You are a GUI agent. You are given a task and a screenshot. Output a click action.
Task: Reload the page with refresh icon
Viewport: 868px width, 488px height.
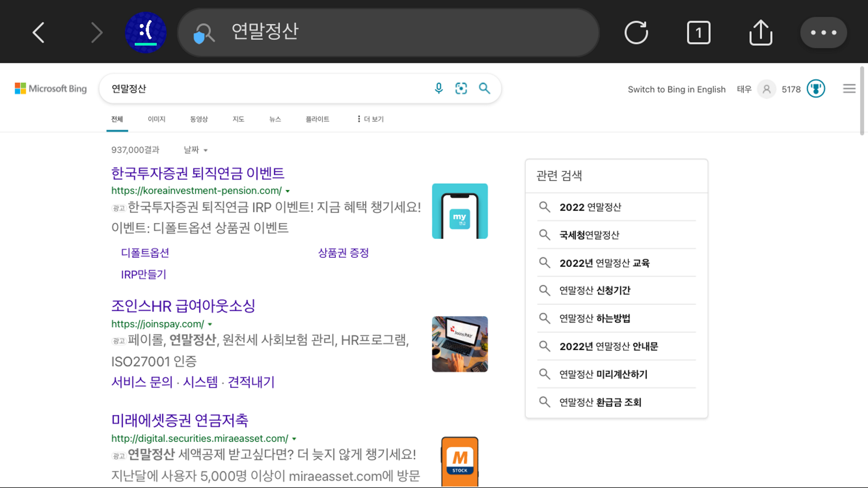636,33
